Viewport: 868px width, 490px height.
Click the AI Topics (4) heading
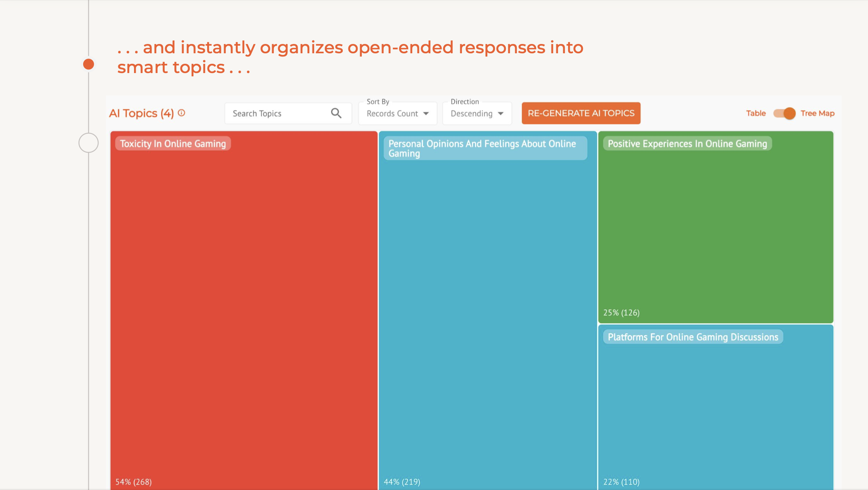(x=141, y=113)
